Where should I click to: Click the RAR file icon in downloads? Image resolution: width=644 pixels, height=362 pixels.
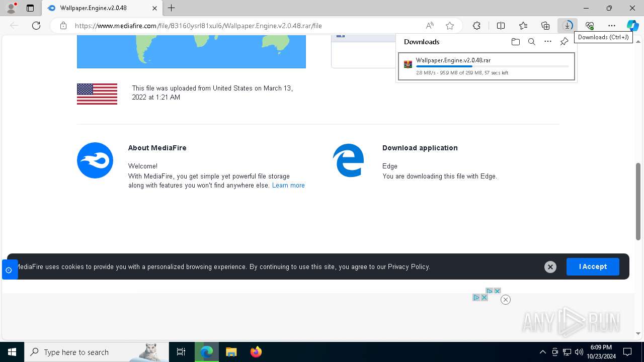pos(408,64)
